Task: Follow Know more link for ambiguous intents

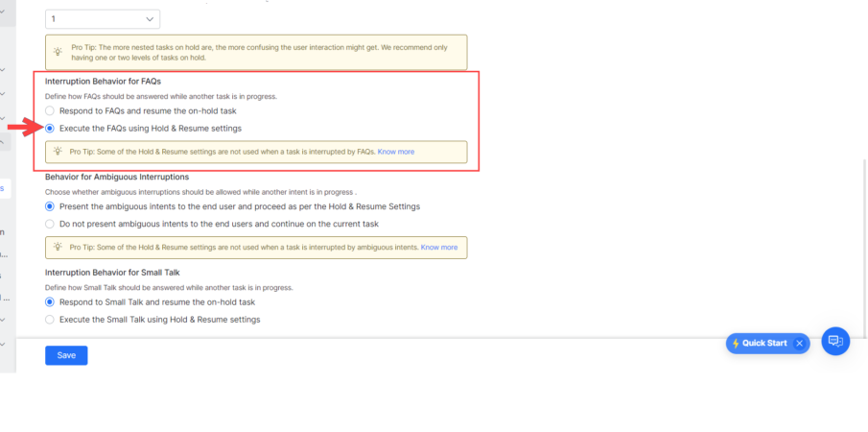Action: pos(439,248)
